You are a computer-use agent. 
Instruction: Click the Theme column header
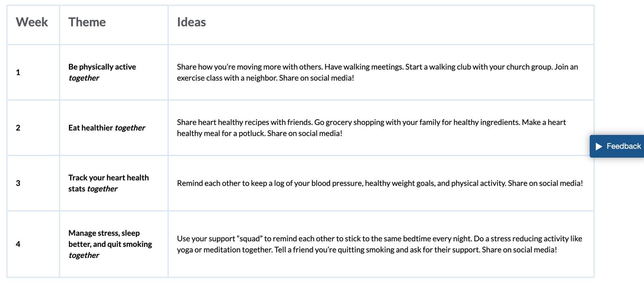(x=87, y=22)
